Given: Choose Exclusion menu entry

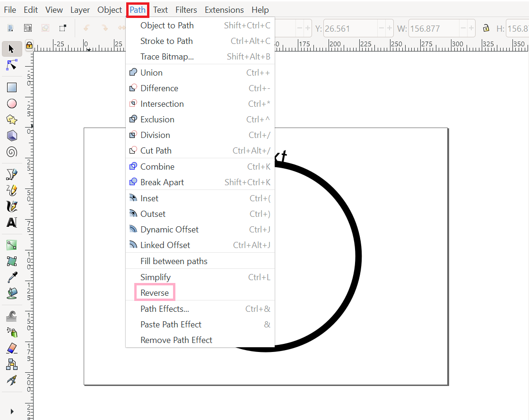Looking at the screenshot, I should tap(200, 120).
